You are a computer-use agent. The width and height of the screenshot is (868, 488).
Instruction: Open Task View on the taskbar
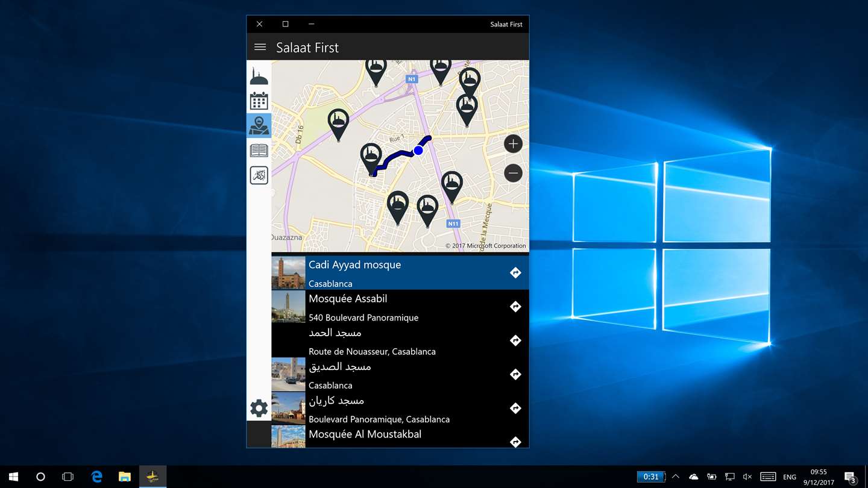(68, 477)
